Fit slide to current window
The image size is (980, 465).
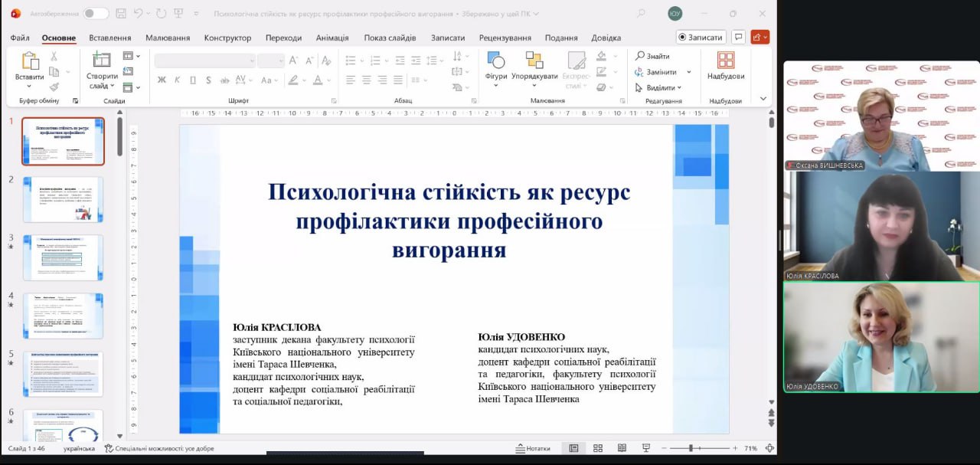[769, 448]
